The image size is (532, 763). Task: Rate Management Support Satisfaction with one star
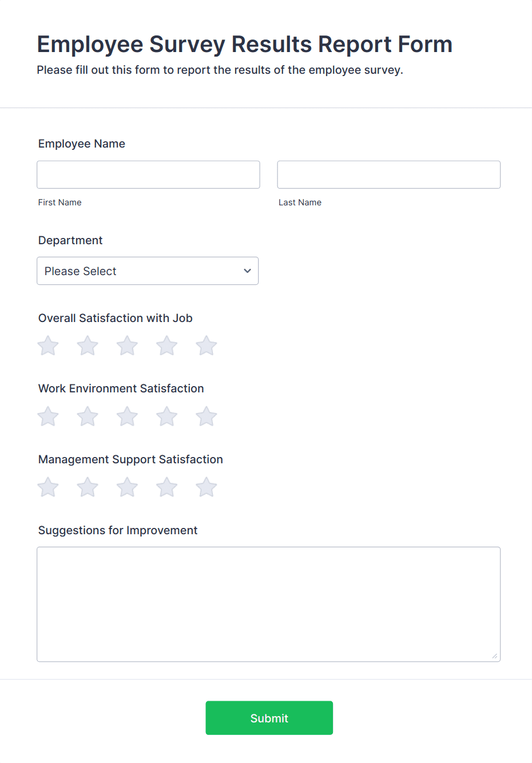47,487
